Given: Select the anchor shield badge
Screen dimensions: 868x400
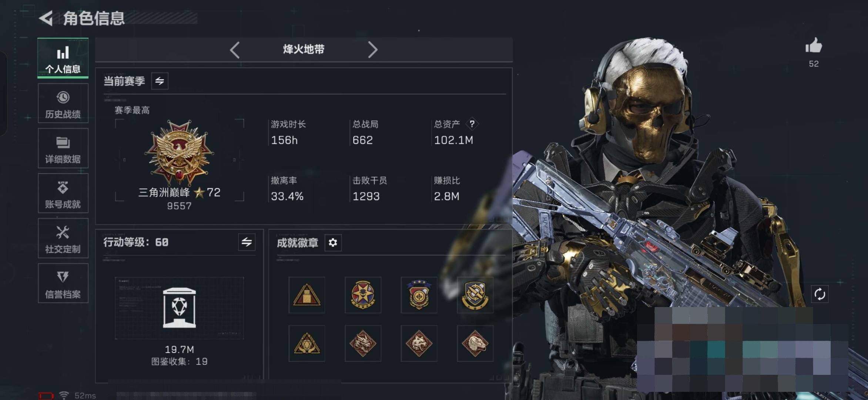Looking at the screenshot, I should tap(475, 295).
